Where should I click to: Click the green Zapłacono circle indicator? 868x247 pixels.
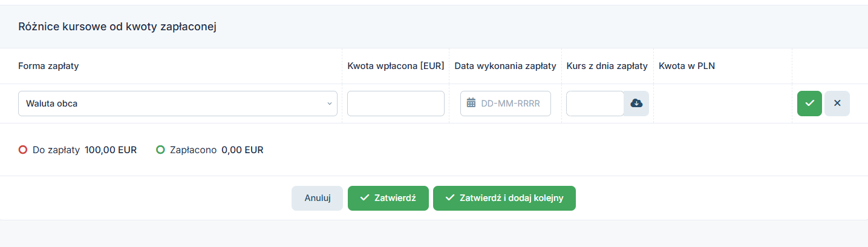(x=160, y=150)
